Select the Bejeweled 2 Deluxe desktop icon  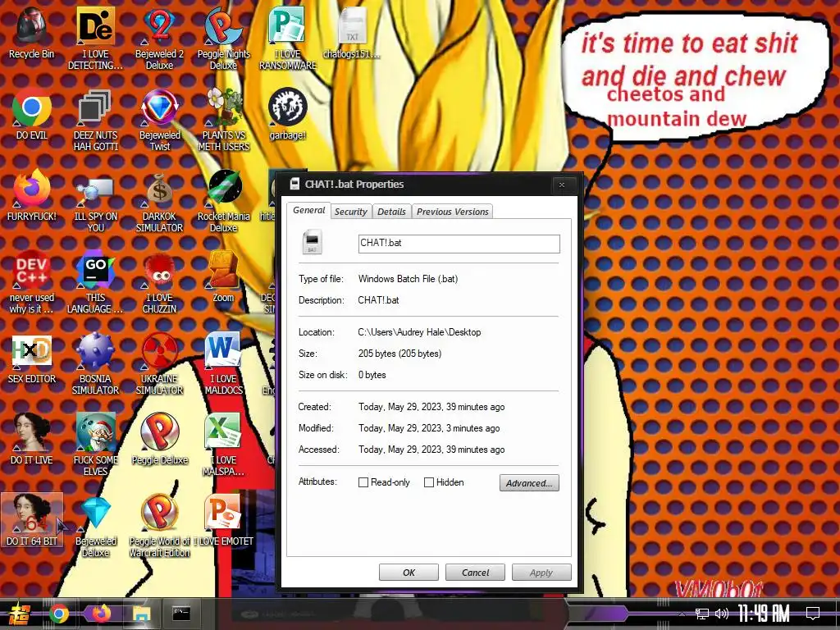tap(159, 39)
